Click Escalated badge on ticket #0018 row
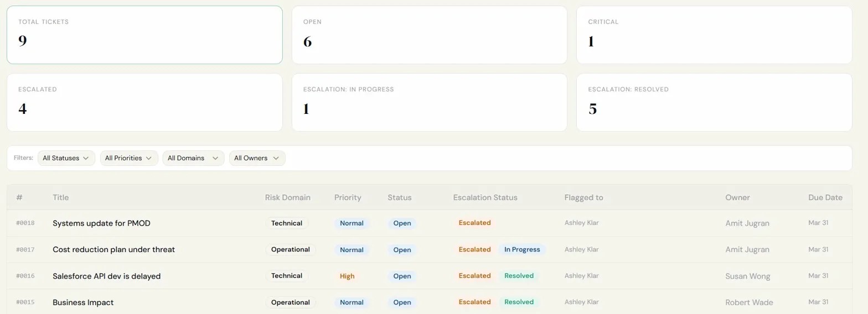Screen dimensions: 868x314 tap(474, 223)
